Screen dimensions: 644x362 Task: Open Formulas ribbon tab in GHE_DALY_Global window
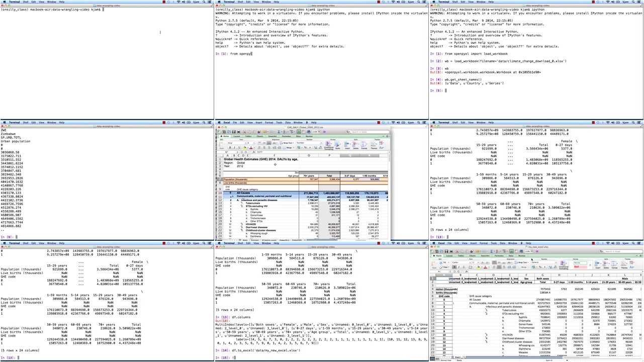click(286, 136)
